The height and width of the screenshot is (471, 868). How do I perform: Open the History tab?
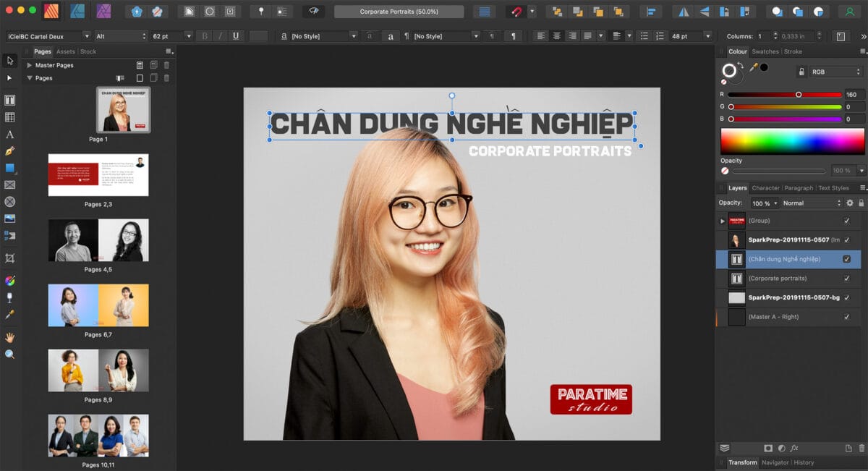804,462
